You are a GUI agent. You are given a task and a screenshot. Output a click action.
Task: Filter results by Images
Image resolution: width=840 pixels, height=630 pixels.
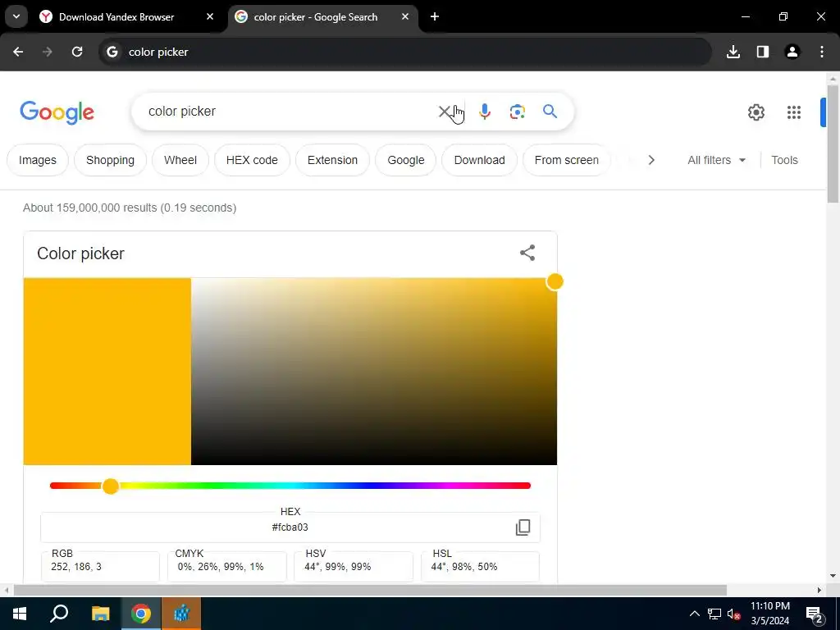click(x=38, y=160)
